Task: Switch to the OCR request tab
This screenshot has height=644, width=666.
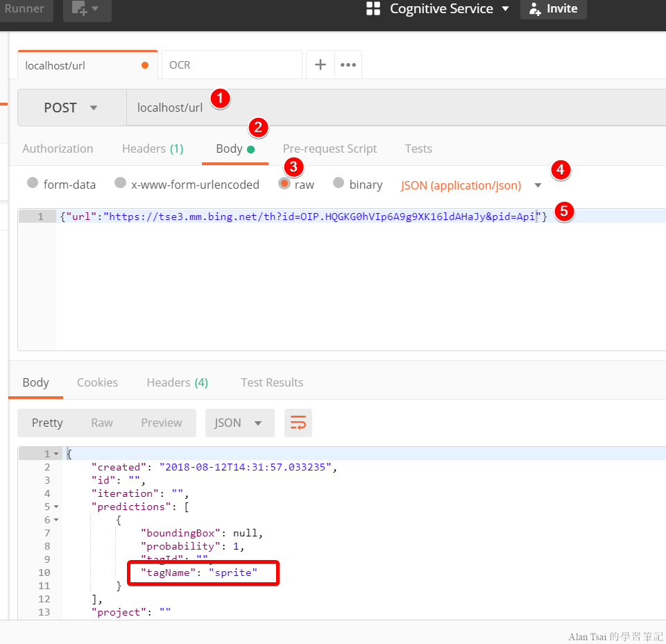Action: point(232,65)
